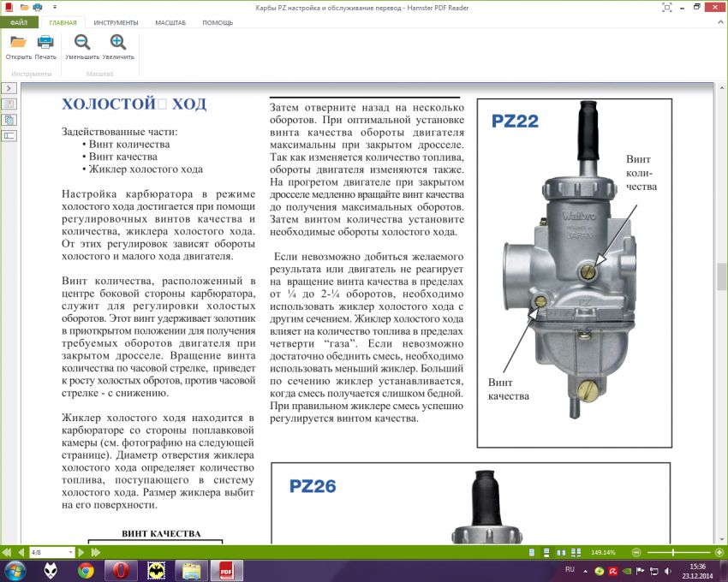Click Avira antivirus tray icon
728x582 pixels.
click(x=613, y=572)
